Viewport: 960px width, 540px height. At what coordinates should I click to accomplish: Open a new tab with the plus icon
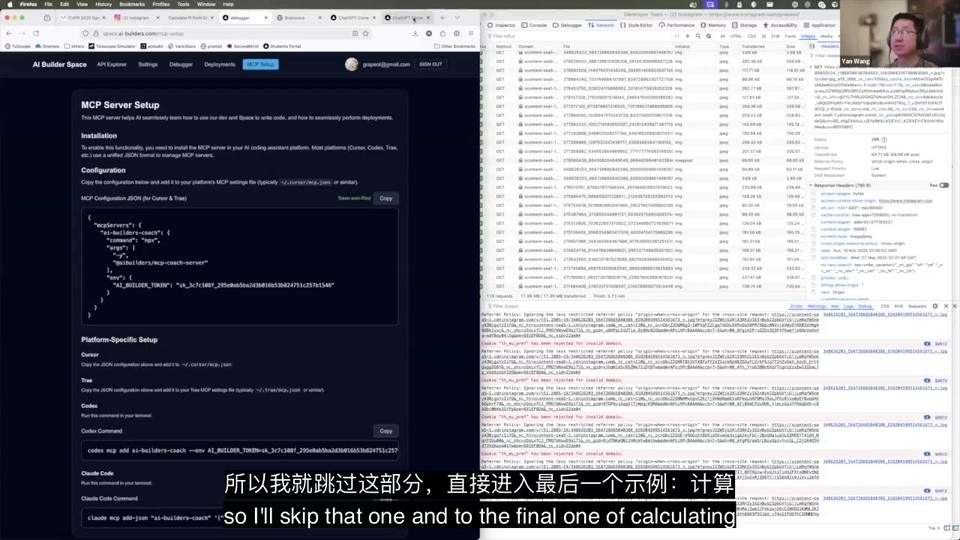pos(442,18)
